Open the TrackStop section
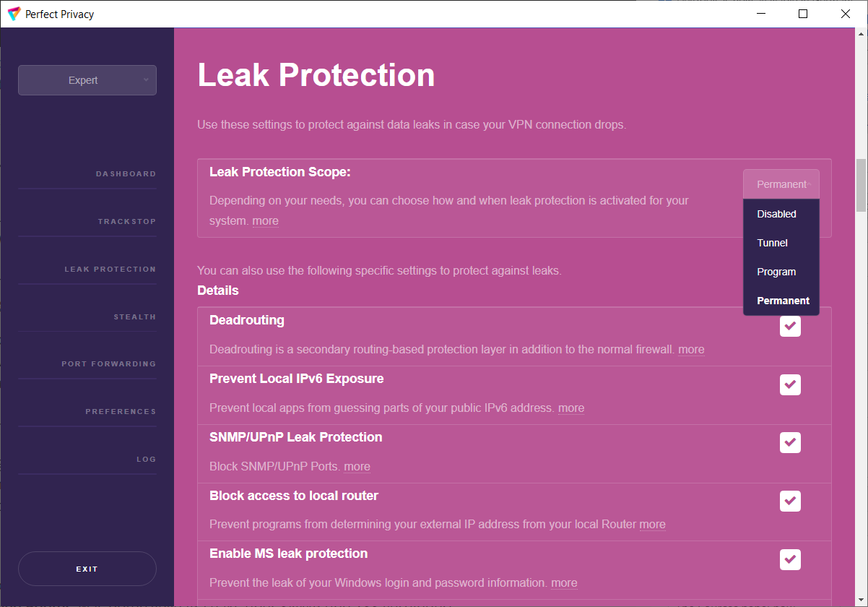Image resolution: width=868 pixels, height=607 pixels. [x=127, y=222]
